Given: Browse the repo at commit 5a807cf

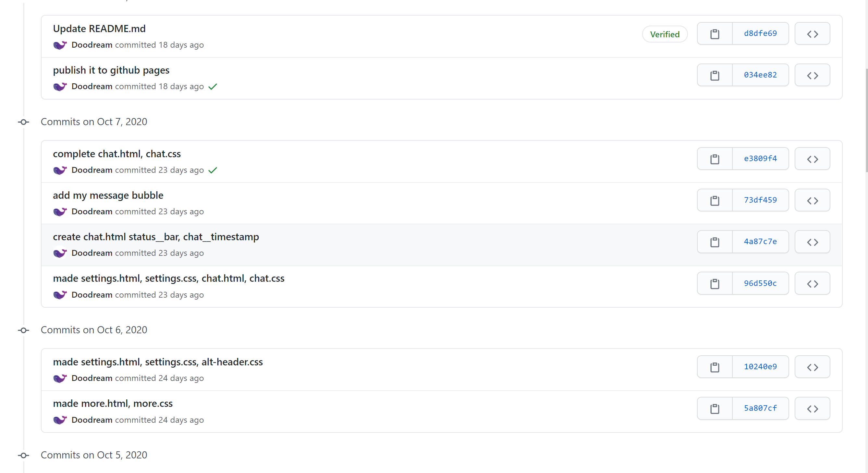Looking at the screenshot, I should (x=812, y=408).
